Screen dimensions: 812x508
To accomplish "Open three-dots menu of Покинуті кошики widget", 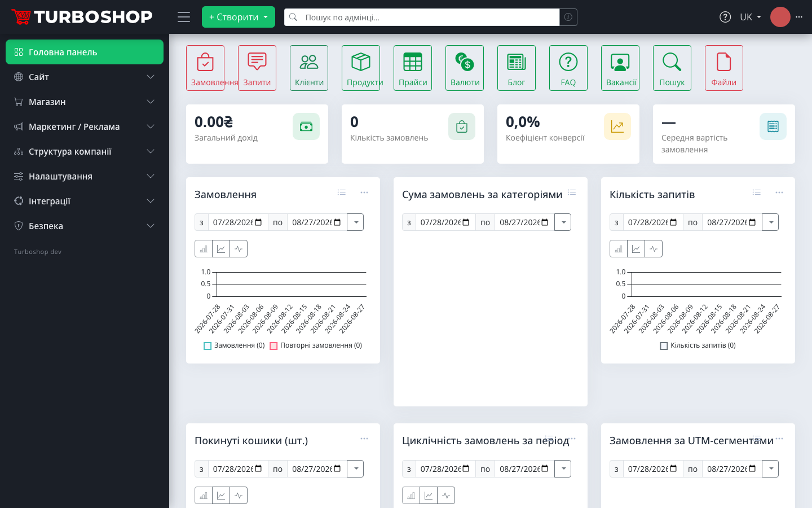I will tap(364, 439).
